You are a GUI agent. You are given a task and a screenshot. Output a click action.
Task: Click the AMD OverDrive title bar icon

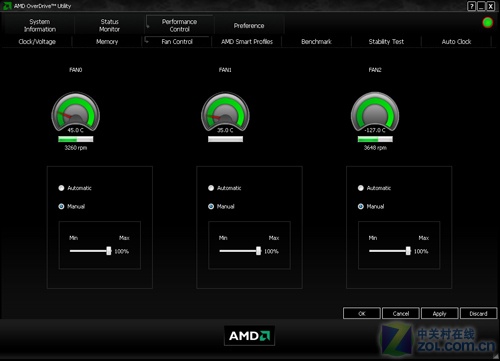point(7,6)
